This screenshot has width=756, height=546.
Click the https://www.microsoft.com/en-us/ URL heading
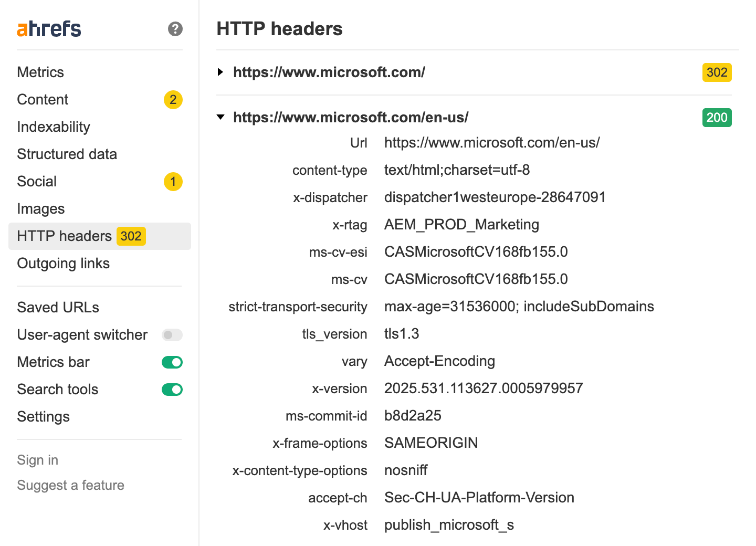(x=351, y=118)
